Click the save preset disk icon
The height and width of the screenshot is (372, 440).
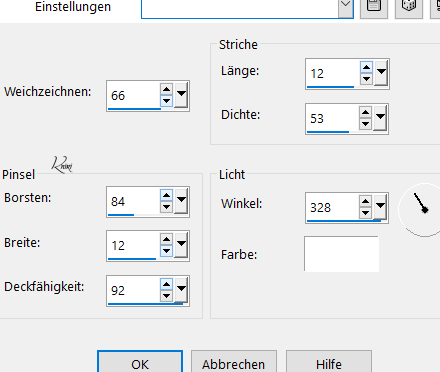tap(374, 7)
